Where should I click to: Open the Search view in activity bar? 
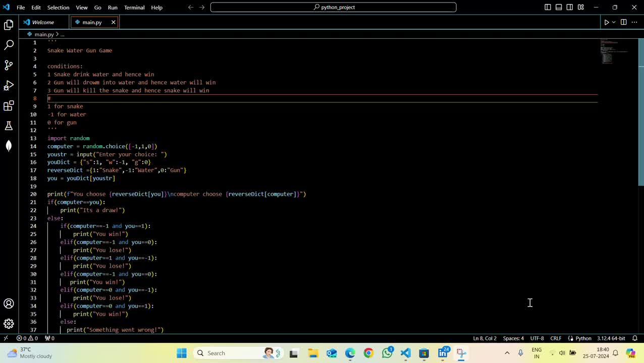coord(9,45)
